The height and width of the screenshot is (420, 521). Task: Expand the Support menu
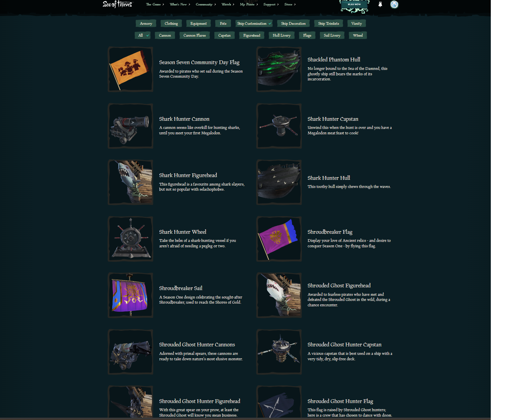point(271,4)
